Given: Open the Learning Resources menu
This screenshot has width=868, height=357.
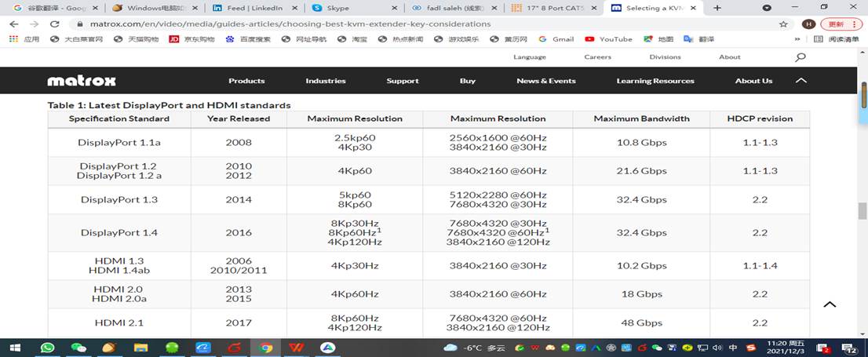Looking at the screenshot, I should click(655, 81).
